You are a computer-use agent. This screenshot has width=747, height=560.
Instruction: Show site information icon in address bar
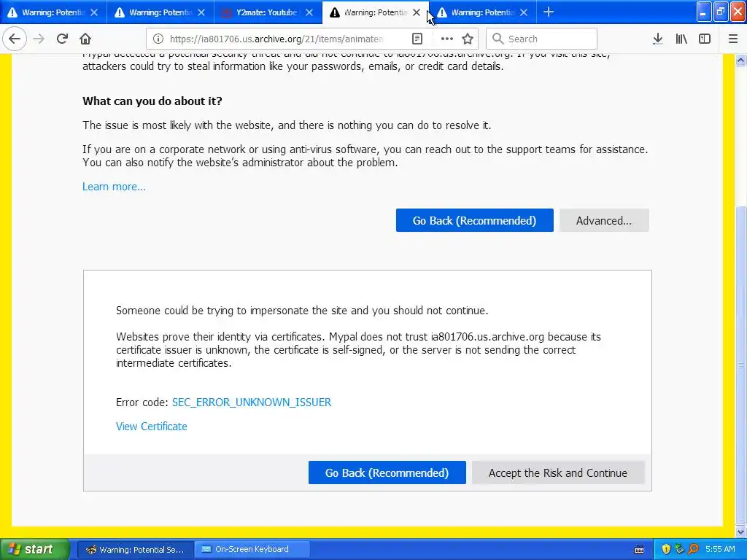(x=158, y=39)
